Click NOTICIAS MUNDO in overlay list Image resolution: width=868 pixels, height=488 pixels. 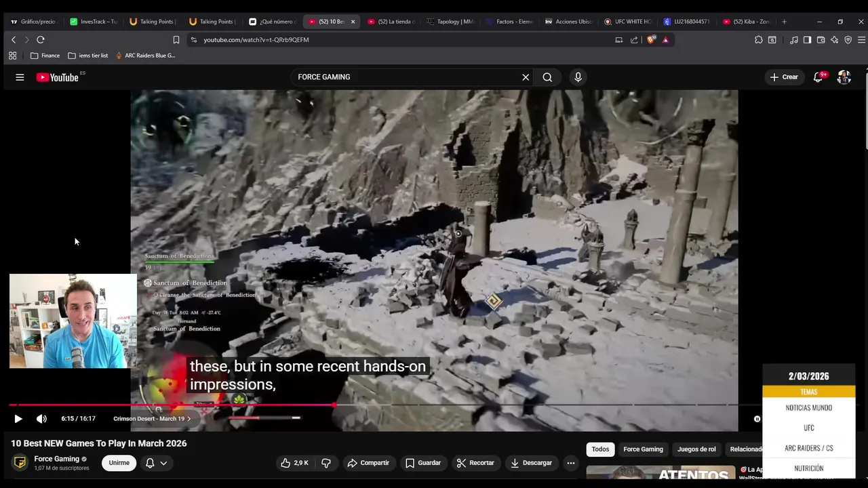point(809,408)
